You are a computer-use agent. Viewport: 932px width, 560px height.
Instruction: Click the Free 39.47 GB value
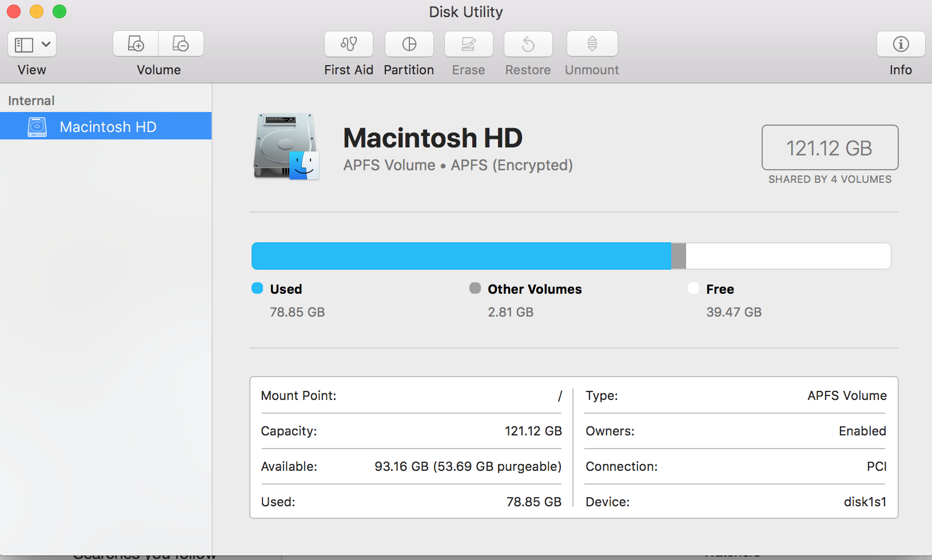point(734,312)
